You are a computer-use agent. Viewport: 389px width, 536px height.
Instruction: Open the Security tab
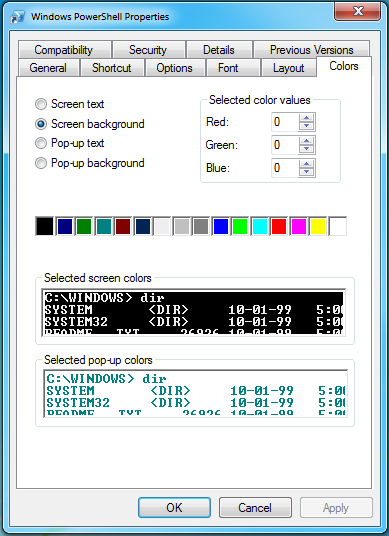(149, 50)
